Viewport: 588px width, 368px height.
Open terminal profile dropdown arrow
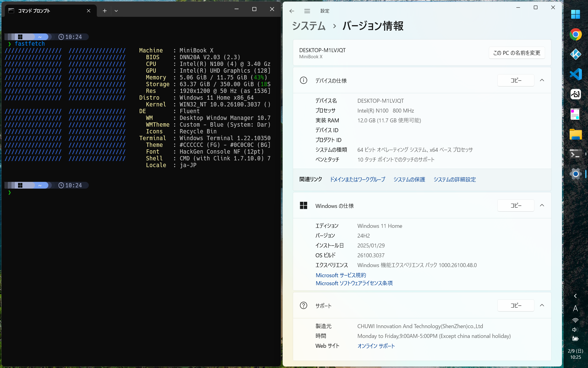116,11
